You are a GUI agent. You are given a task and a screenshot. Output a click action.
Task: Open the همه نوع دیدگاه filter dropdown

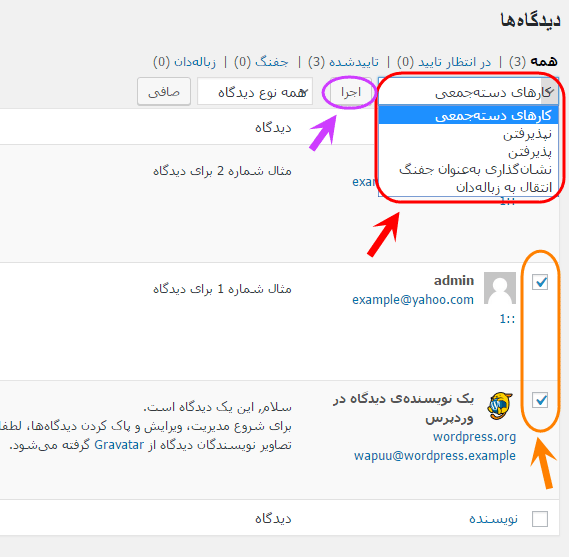click(x=255, y=92)
